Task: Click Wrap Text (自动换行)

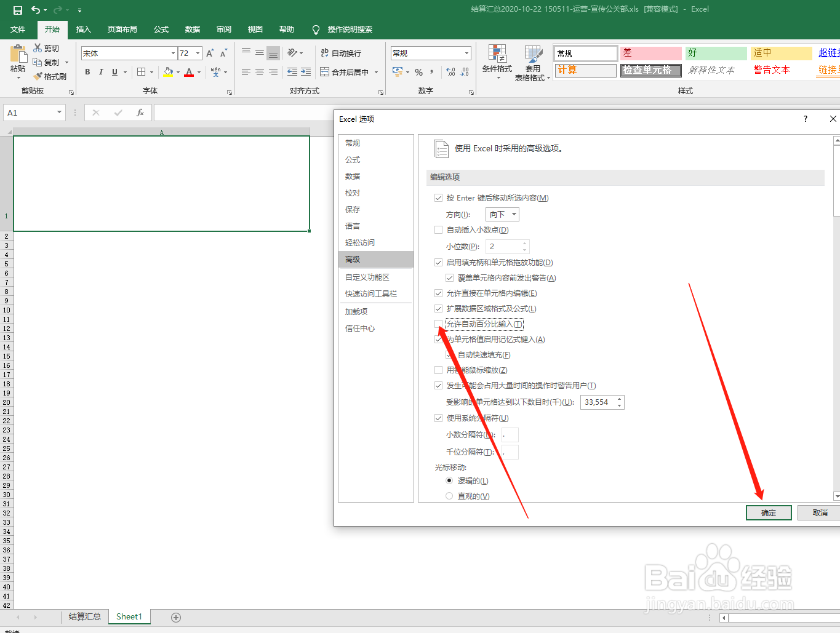Action: tap(341, 53)
